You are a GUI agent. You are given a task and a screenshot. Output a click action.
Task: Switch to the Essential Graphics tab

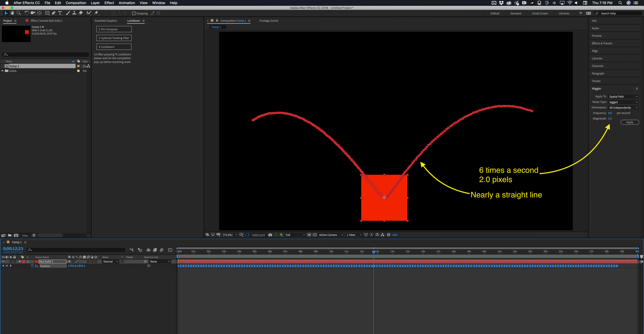pos(106,21)
